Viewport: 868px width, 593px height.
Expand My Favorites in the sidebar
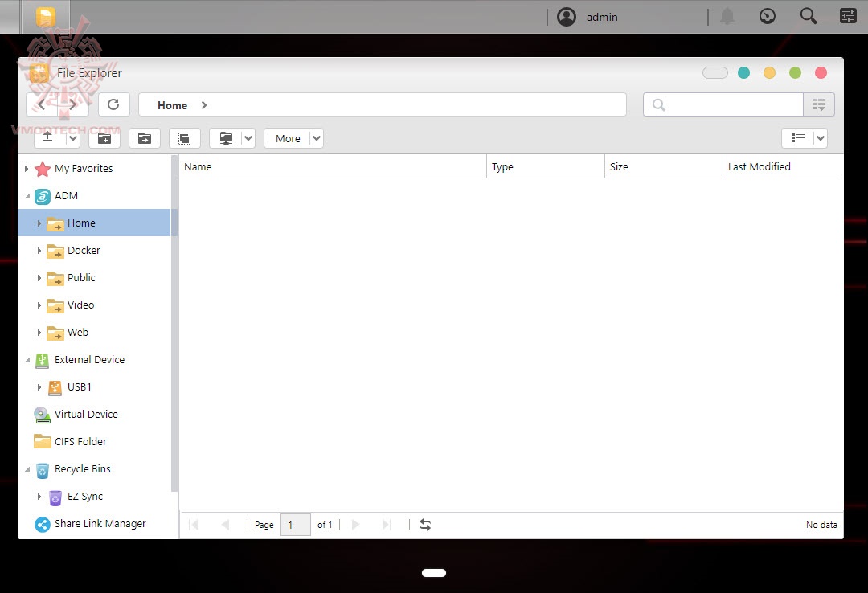(x=26, y=168)
